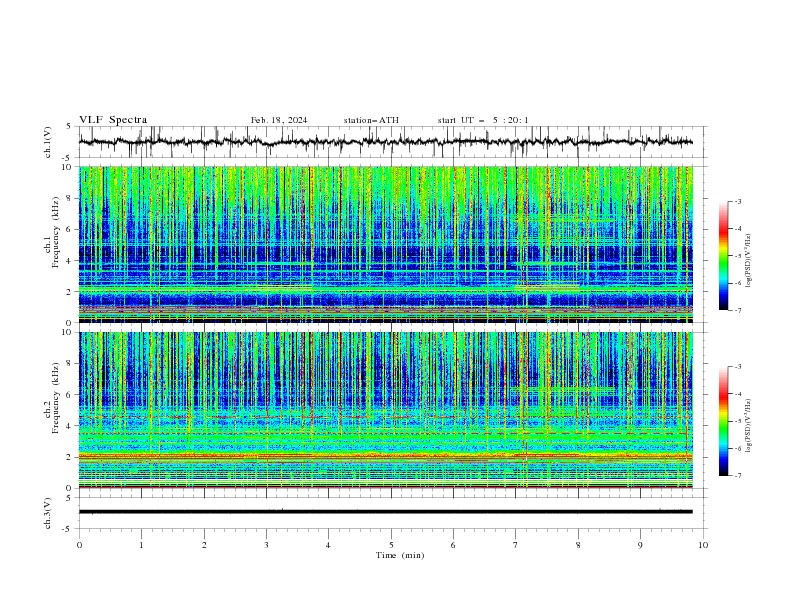The image size is (792, 612).
Task: Click the ch.1 voltage waveform trace
Action: tap(385, 142)
